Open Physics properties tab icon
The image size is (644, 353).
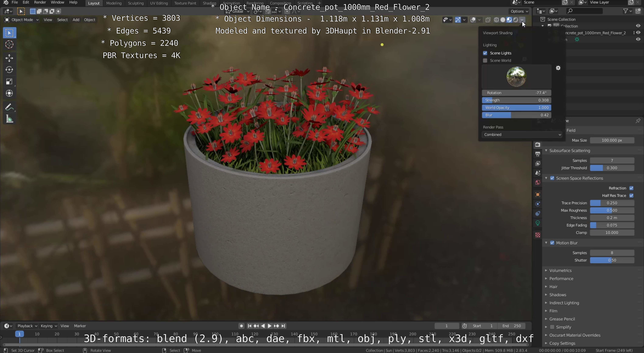[538, 204]
